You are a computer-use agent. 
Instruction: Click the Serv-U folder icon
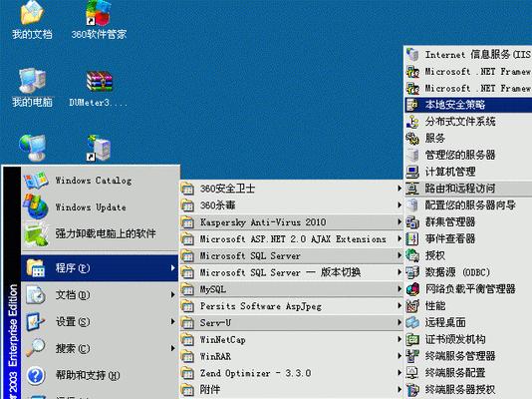pyautogui.click(x=187, y=322)
